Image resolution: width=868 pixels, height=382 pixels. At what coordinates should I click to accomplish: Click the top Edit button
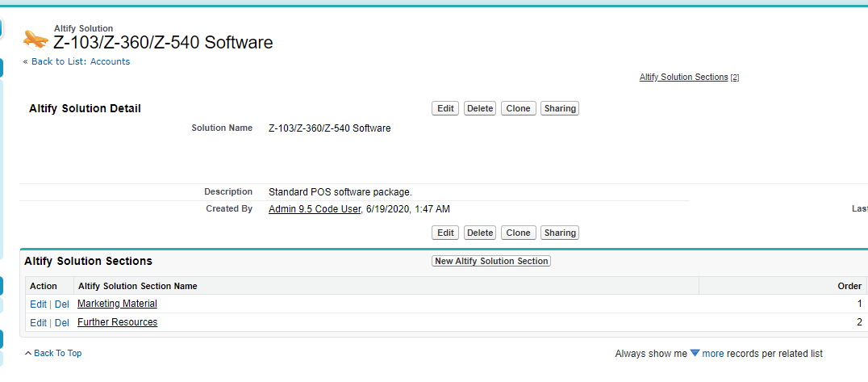coord(445,109)
